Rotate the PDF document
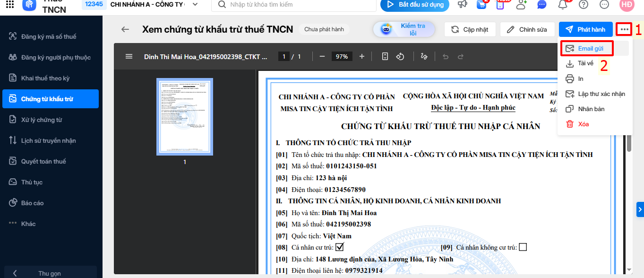 pos(400,56)
